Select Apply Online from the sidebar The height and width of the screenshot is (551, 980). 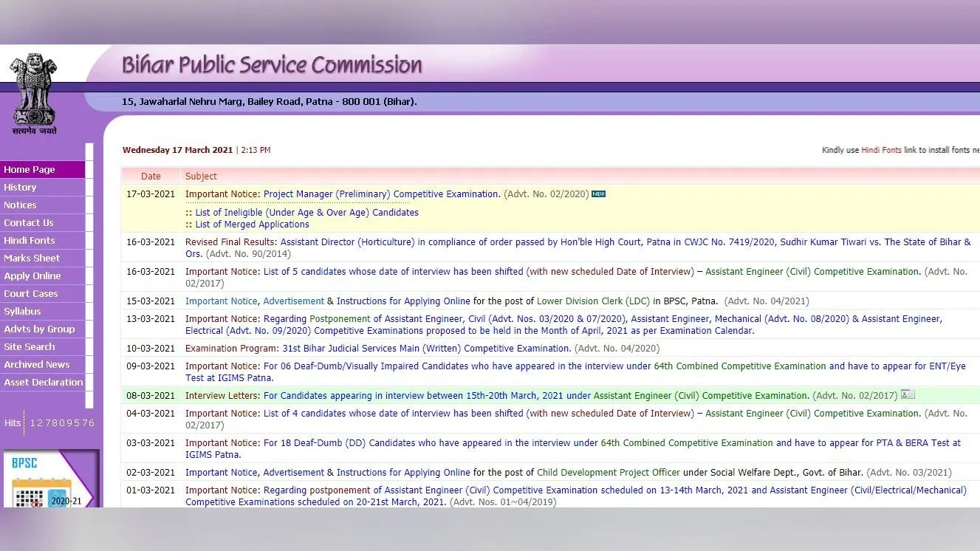tap(42, 276)
